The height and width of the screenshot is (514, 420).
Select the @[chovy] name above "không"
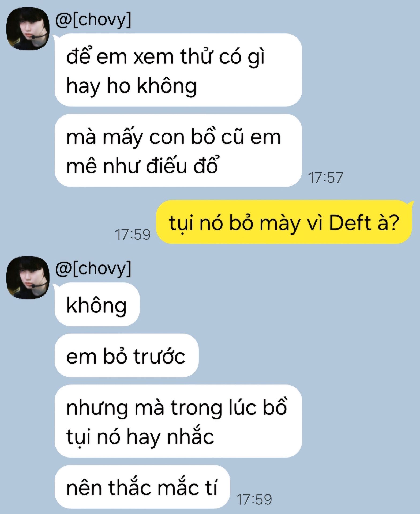[x=93, y=269]
